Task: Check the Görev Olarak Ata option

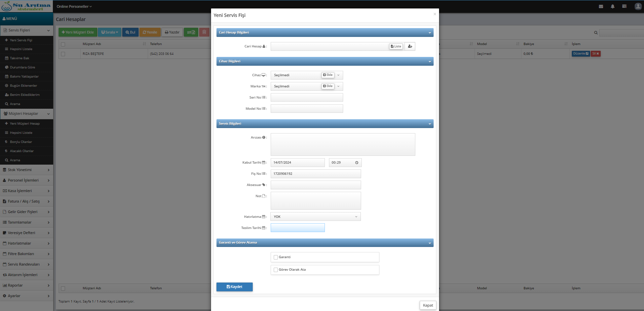Action: coord(276,270)
